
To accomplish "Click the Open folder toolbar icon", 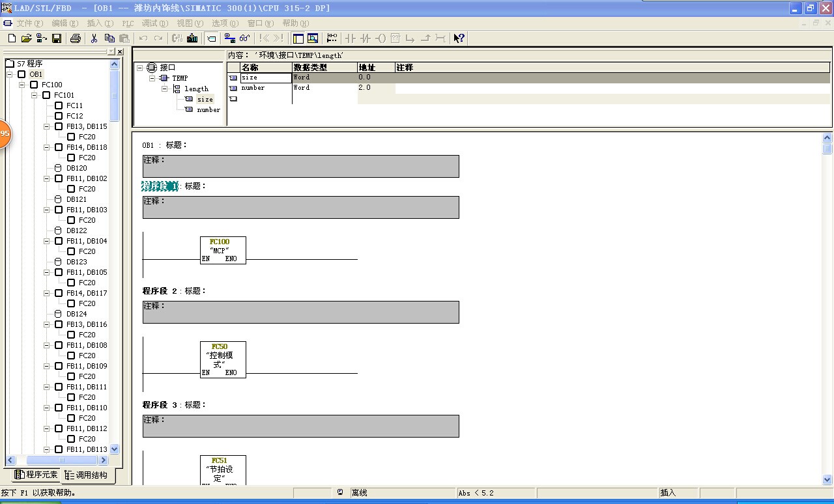I will 27,38.
